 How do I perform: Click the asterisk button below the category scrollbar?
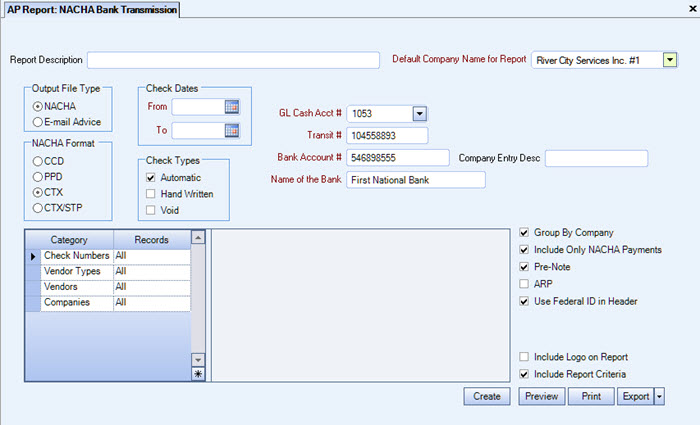197,373
